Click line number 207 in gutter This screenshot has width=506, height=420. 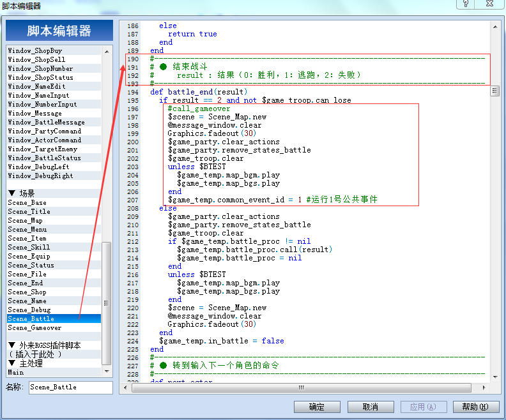tap(133, 200)
